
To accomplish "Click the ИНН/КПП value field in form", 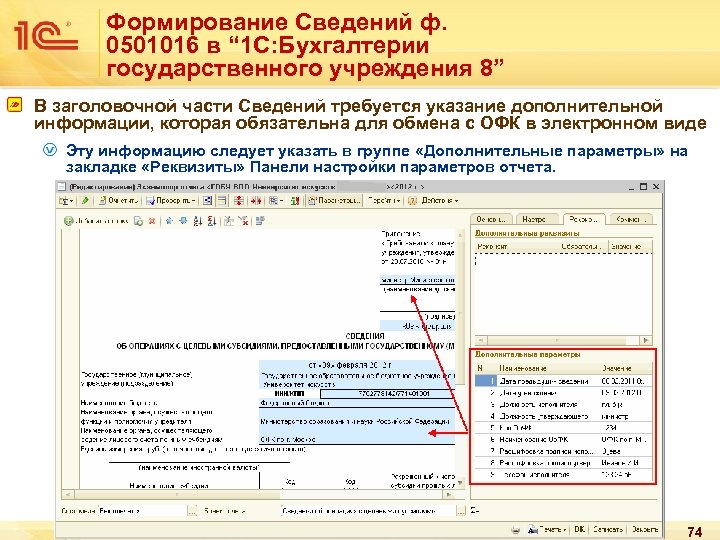I will (x=387, y=394).
